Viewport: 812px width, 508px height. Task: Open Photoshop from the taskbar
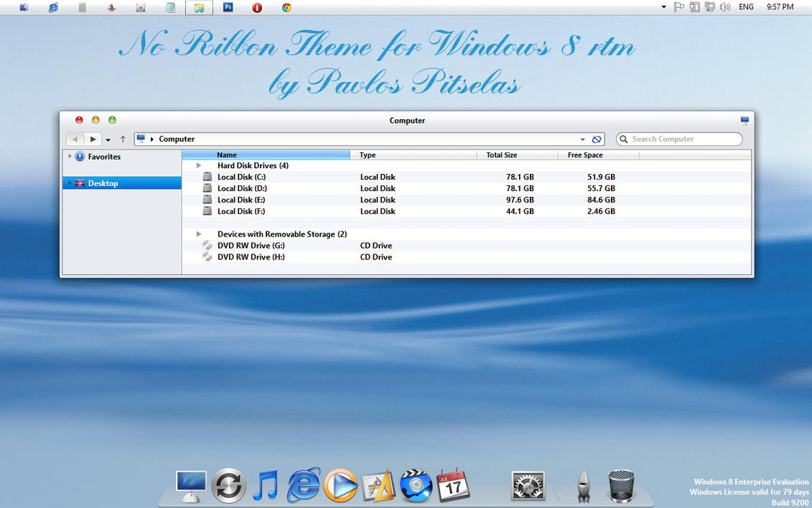[228, 6]
